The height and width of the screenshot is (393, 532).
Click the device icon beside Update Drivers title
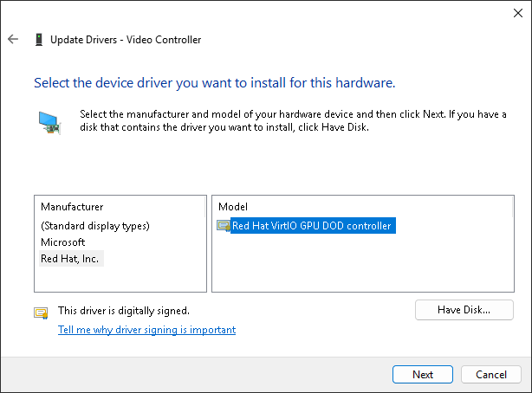pyautogui.click(x=39, y=40)
